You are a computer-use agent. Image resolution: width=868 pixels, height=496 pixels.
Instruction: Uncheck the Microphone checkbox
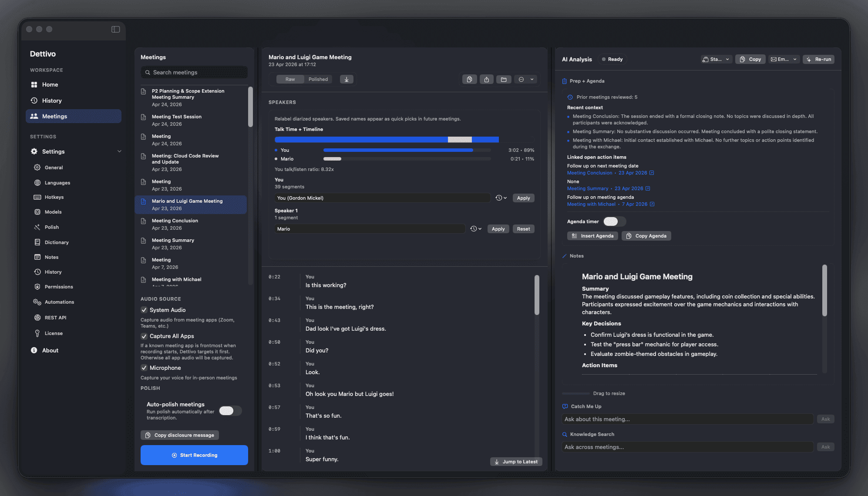144,368
